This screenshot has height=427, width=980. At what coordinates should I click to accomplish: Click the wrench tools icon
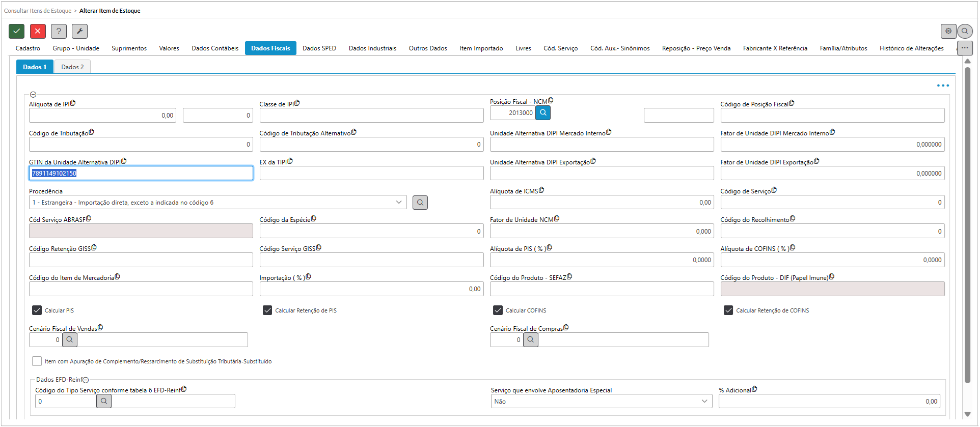(79, 31)
